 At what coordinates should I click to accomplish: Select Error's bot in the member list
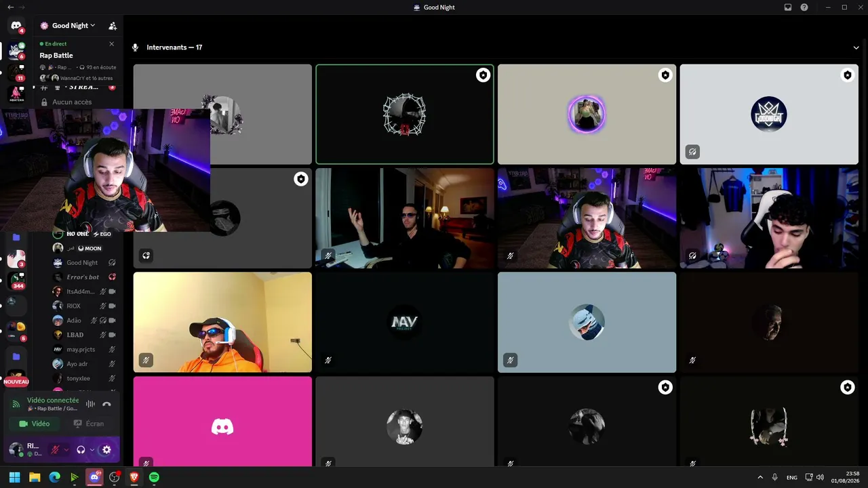pyautogui.click(x=84, y=277)
